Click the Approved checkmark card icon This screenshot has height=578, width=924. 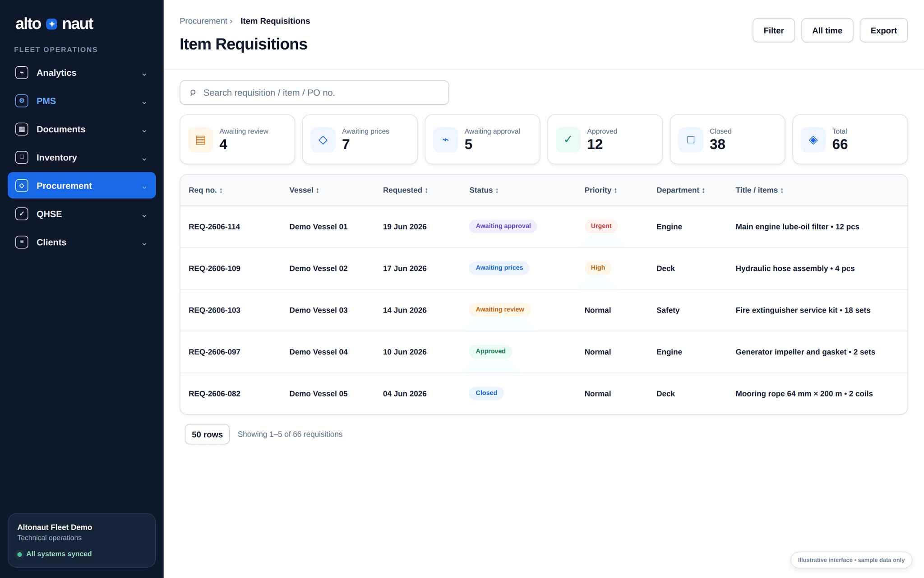click(x=568, y=140)
